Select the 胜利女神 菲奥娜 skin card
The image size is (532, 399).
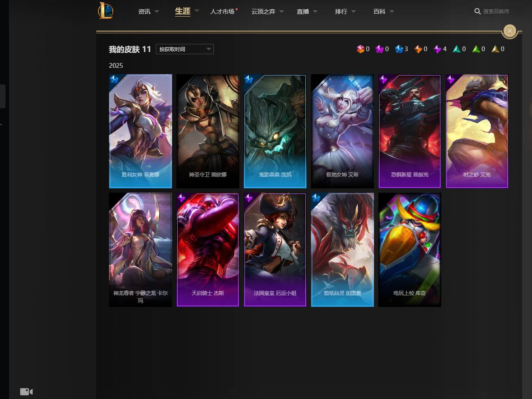click(x=141, y=131)
